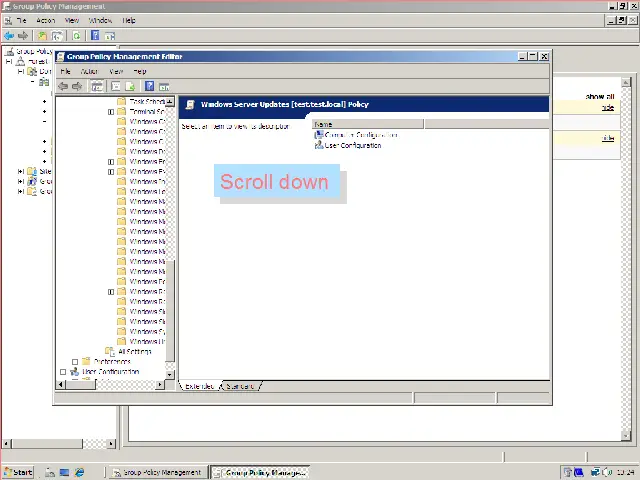Select User Configuration icon in Name list
The height and width of the screenshot is (480, 640).
click(x=319, y=145)
